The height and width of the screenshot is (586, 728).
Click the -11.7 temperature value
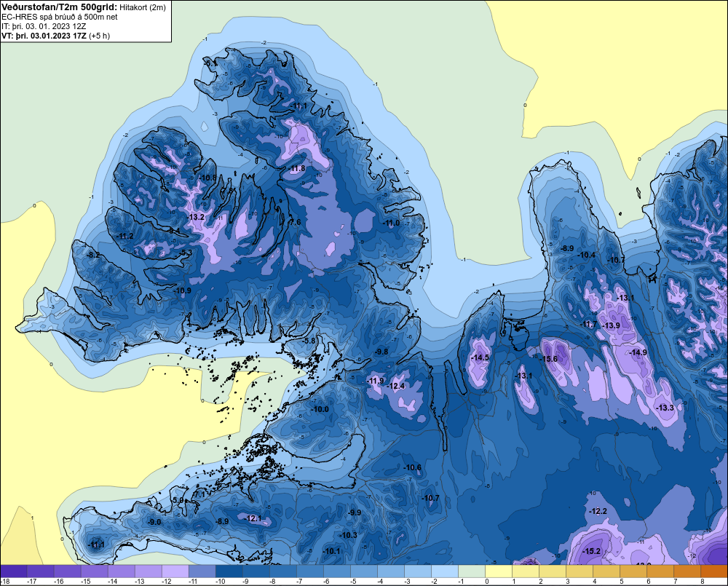[589, 324]
